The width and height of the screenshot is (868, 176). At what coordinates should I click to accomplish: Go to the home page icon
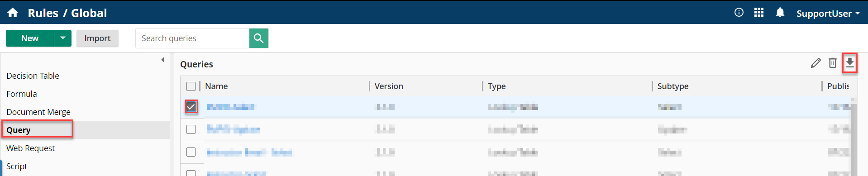[x=13, y=13]
